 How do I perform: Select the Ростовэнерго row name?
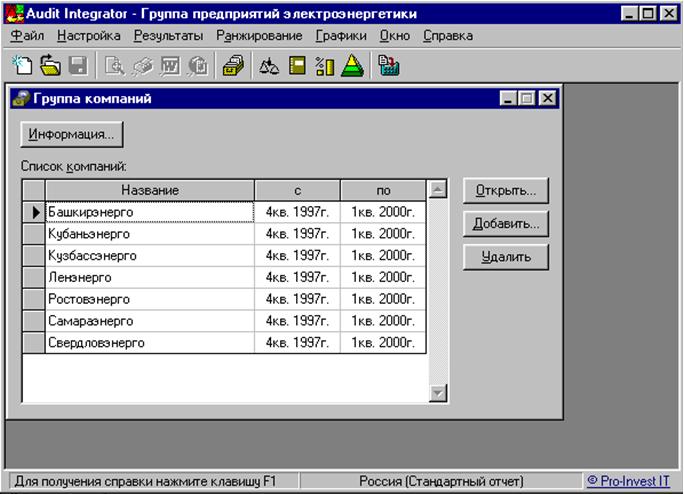(150, 299)
